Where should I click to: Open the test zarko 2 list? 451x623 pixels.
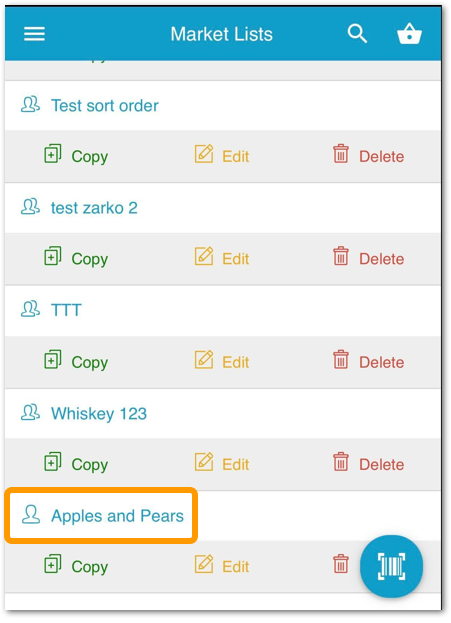click(94, 208)
